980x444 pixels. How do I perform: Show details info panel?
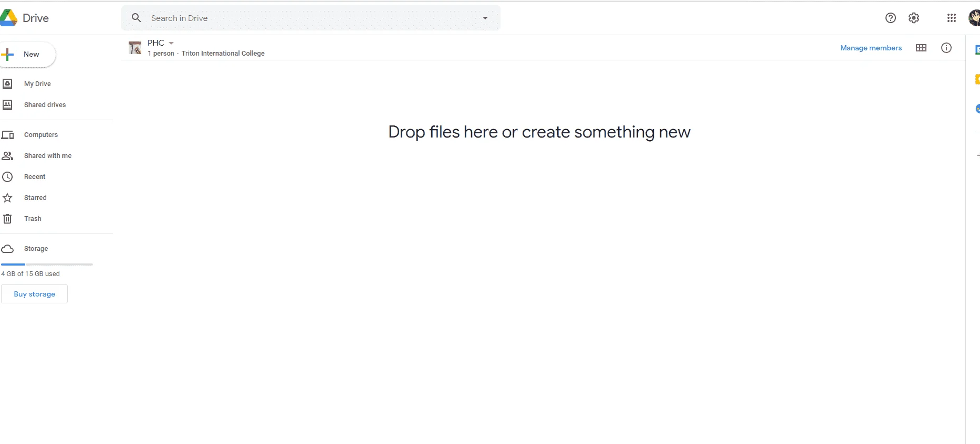pos(946,48)
